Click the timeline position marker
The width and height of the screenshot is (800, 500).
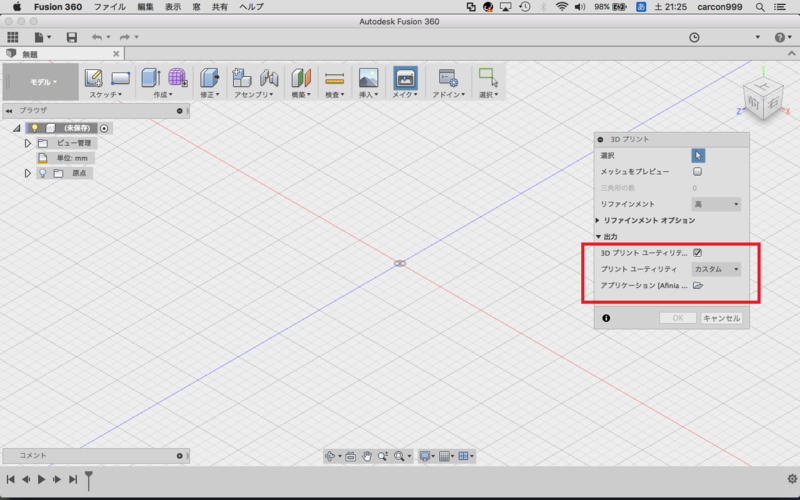[89, 481]
